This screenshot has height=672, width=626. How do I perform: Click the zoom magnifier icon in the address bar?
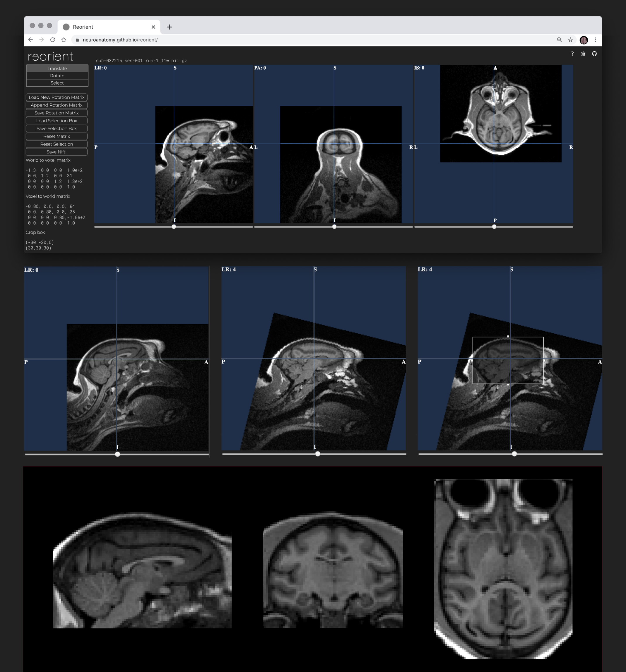coord(559,40)
